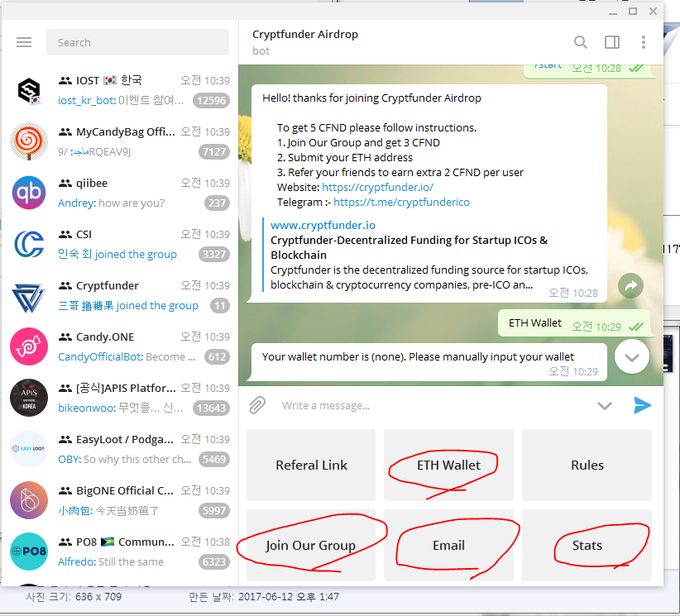The height and width of the screenshot is (616, 680).
Task: Open the CSI logo chat
Action: point(29,244)
